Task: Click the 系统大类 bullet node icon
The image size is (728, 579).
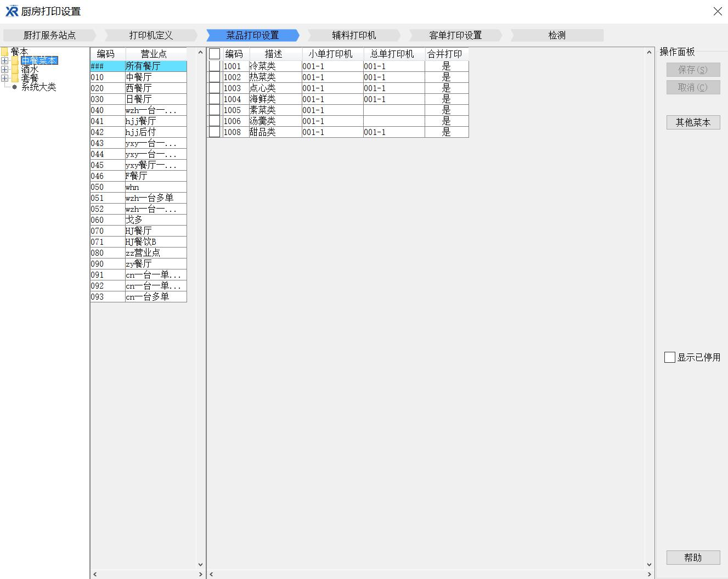Action: [x=15, y=87]
